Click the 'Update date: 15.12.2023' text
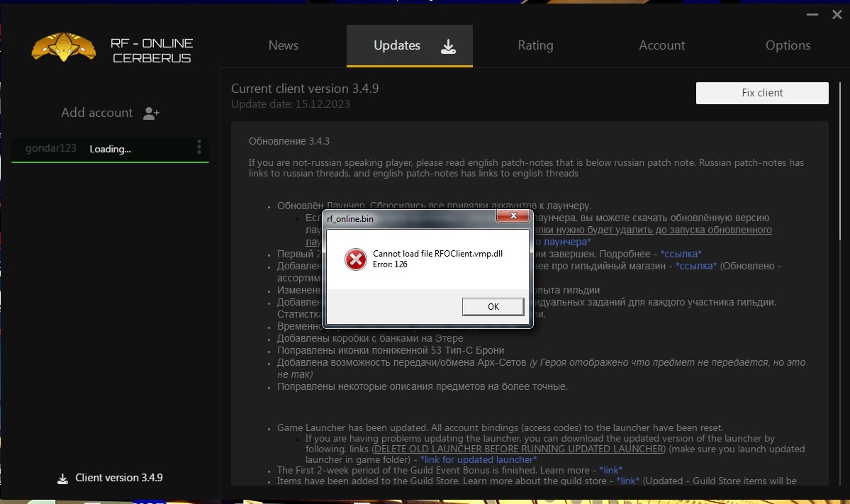This screenshot has width=850, height=504. [x=291, y=104]
